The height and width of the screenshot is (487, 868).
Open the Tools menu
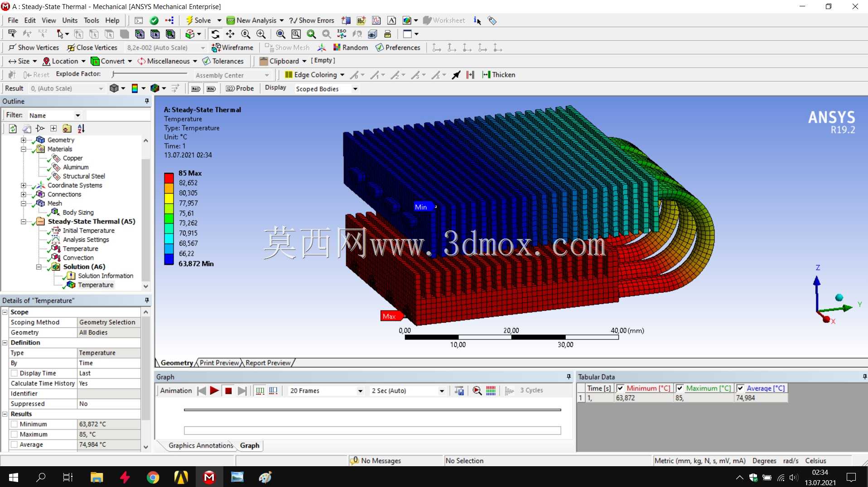click(91, 20)
